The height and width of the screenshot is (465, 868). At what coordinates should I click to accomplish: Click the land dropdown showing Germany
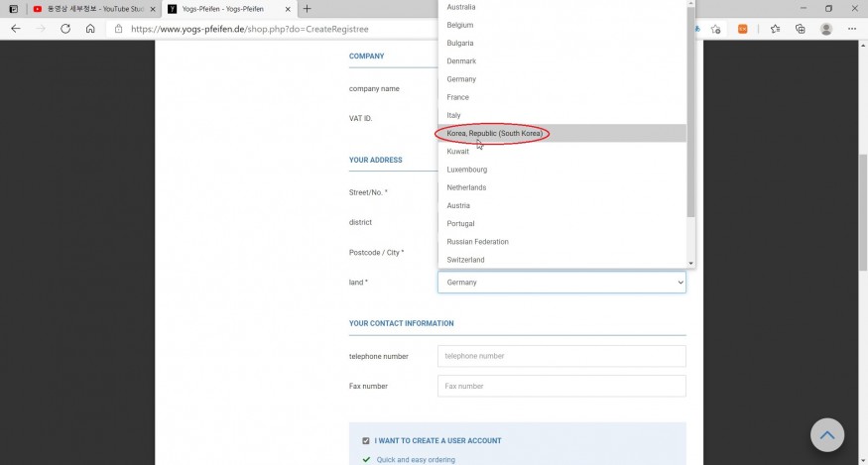click(561, 283)
